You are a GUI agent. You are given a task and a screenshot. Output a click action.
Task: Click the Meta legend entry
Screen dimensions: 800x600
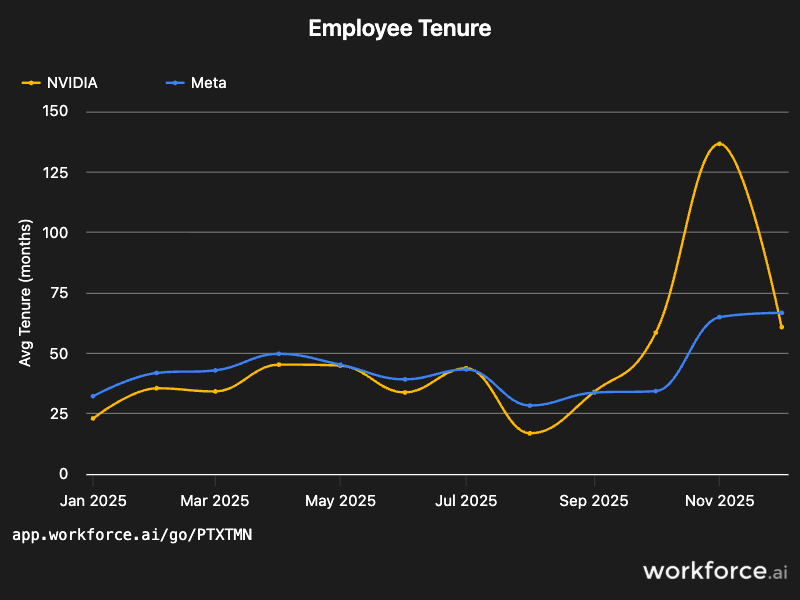pyautogui.click(x=196, y=83)
